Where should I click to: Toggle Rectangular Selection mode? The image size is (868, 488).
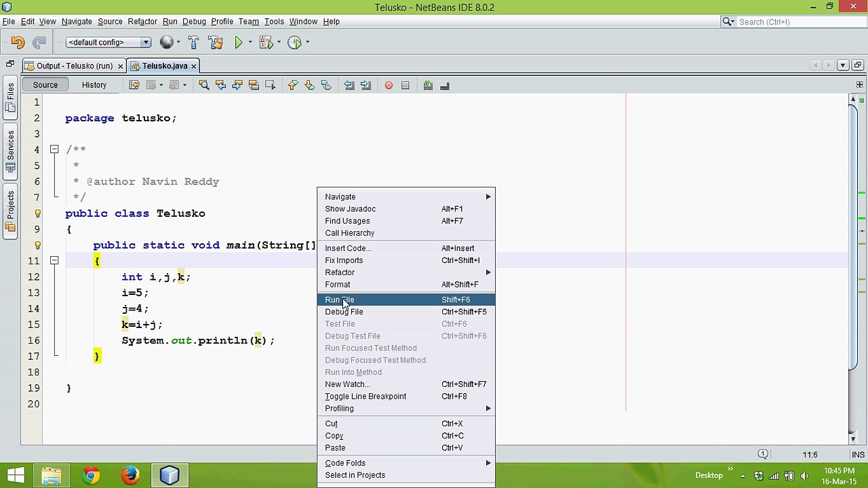pyautogui.click(x=270, y=85)
